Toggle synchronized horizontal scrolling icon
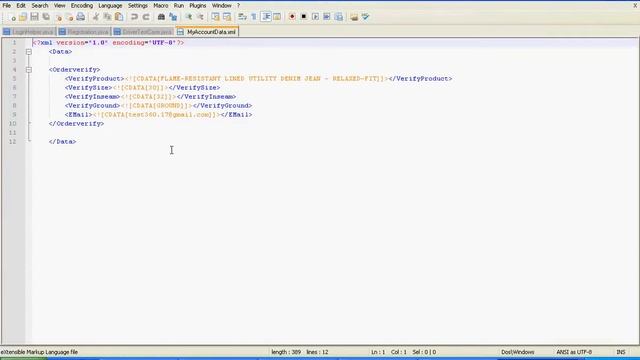 [x=227, y=17]
